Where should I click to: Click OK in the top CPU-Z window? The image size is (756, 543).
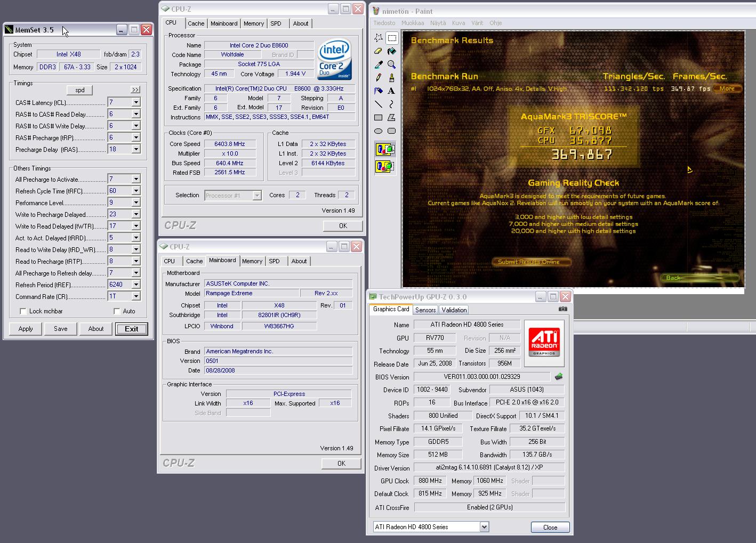coord(343,226)
